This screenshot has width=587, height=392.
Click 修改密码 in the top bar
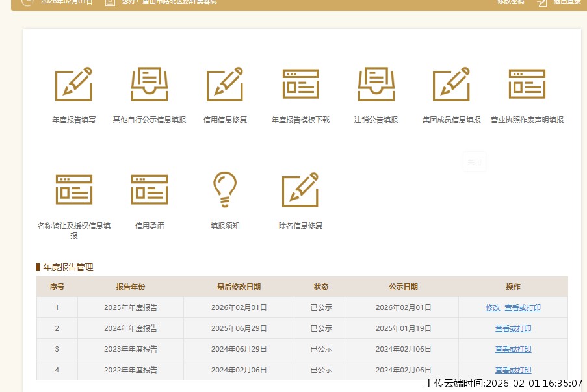pyautogui.click(x=510, y=2)
